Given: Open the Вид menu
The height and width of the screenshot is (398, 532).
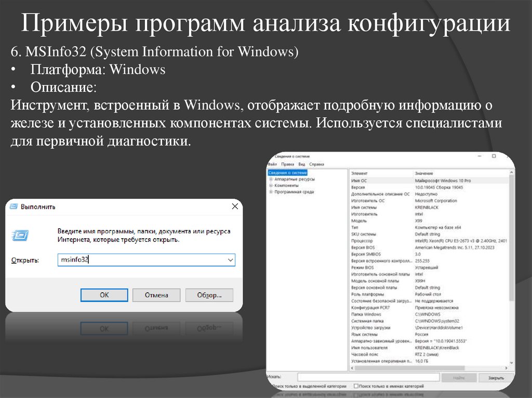Looking at the screenshot, I should (x=303, y=164).
